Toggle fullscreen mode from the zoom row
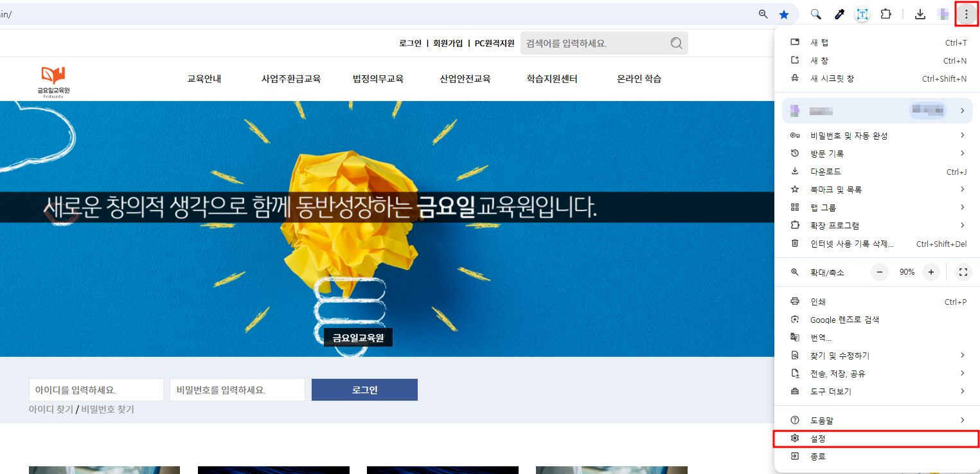 pos(963,272)
